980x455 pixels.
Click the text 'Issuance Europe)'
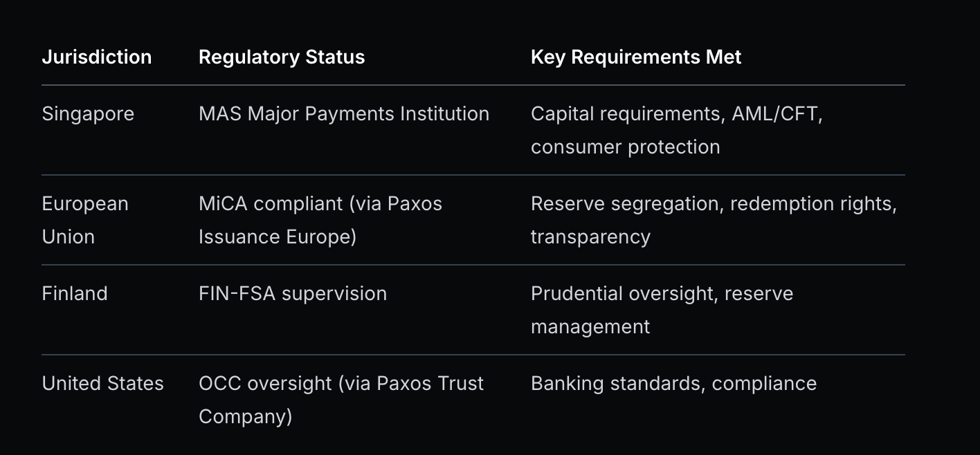coord(277,236)
